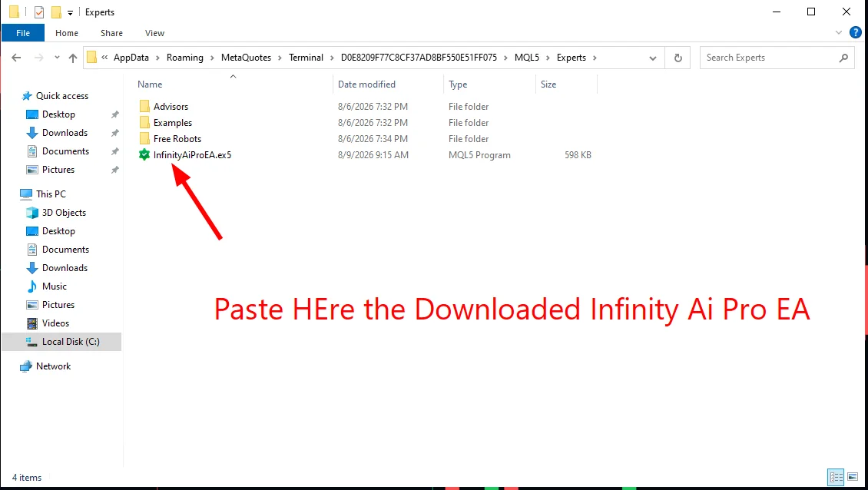Open Desktop under This PC
The width and height of the screenshot is (868, 490).
point(58,231)
